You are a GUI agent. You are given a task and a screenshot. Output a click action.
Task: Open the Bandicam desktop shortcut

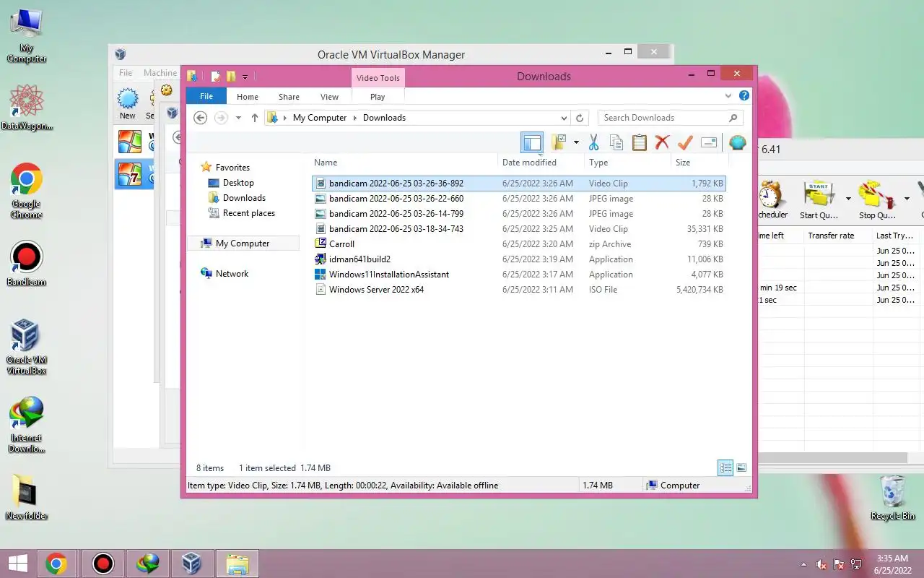[26, 263]
